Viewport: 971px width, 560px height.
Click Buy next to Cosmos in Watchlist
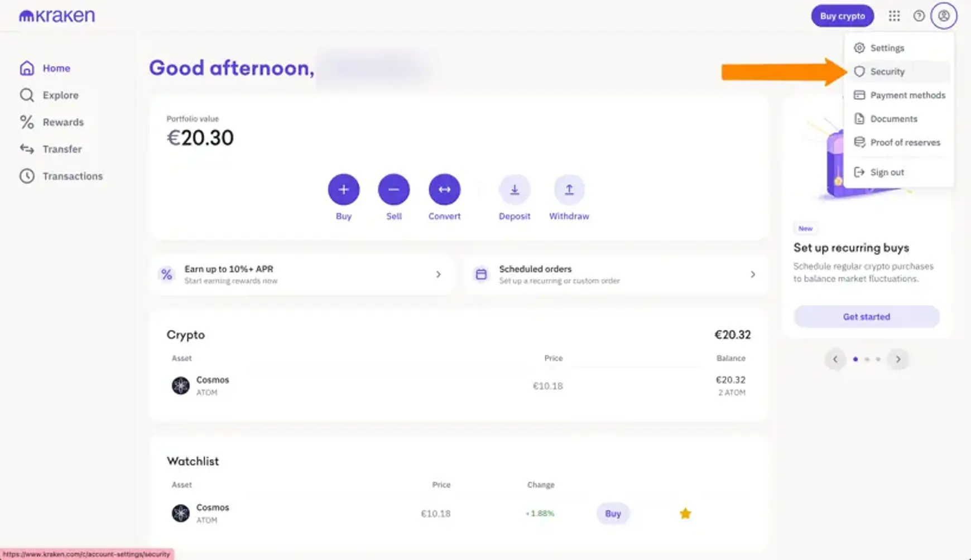[x=613, y=513]
